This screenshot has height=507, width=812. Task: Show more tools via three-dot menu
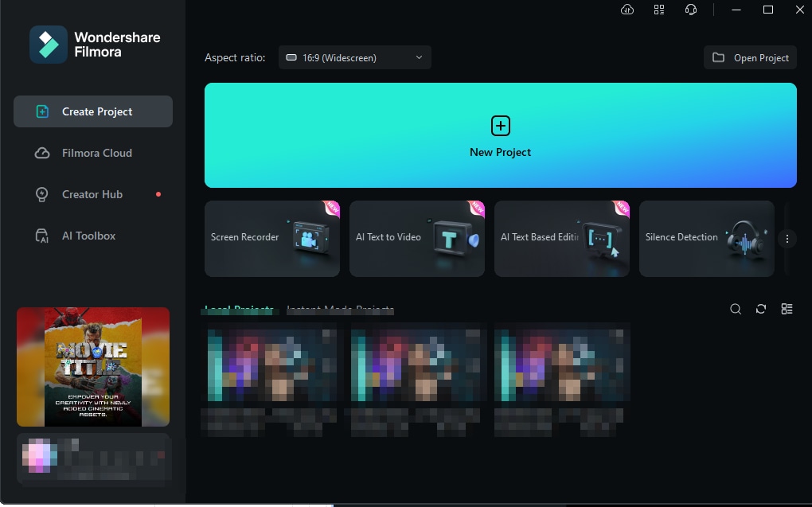pyautogui.click(x=787, y=239)
